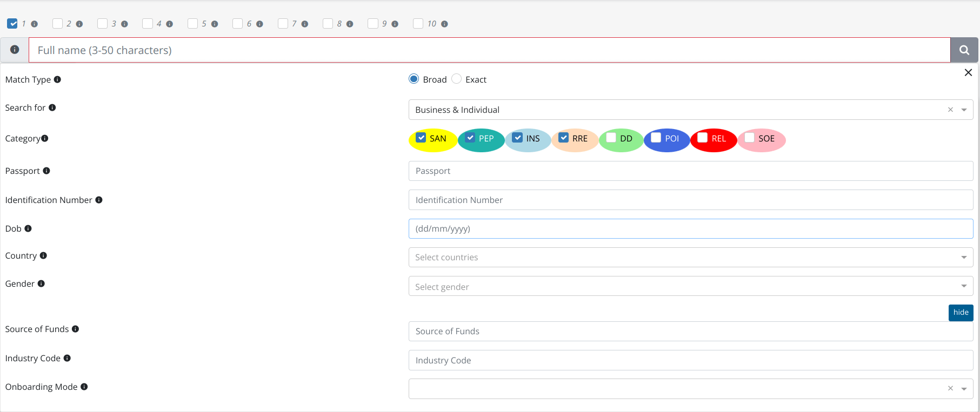Click info icon next to checkbox 6

259,24
